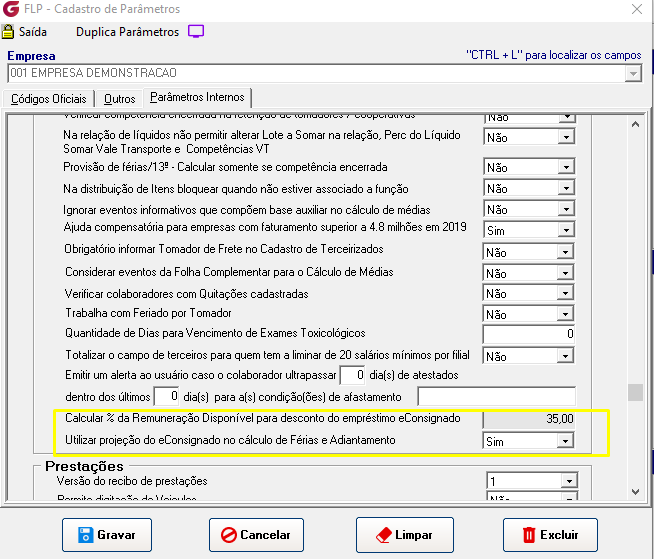Click the Limpar button
Screen dimensions: 654x559
pyautogui.click(x=405, y=535)
